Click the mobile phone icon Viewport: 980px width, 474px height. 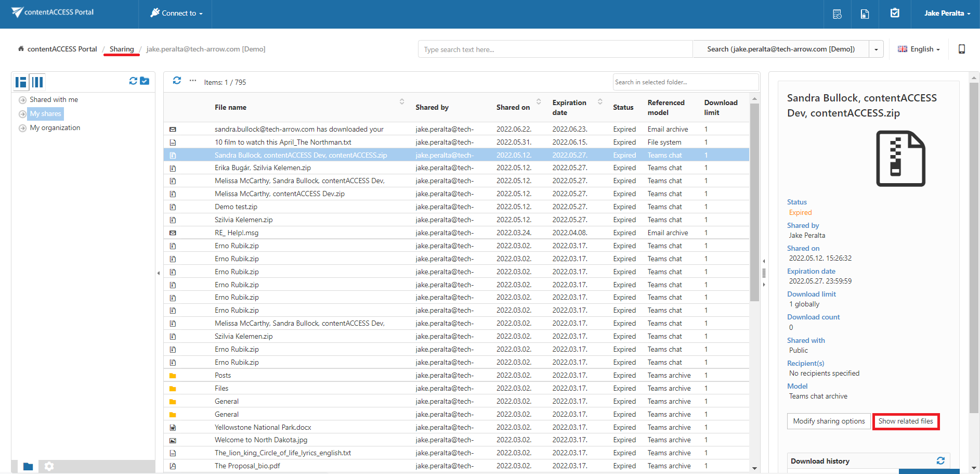tap(961, 49)
